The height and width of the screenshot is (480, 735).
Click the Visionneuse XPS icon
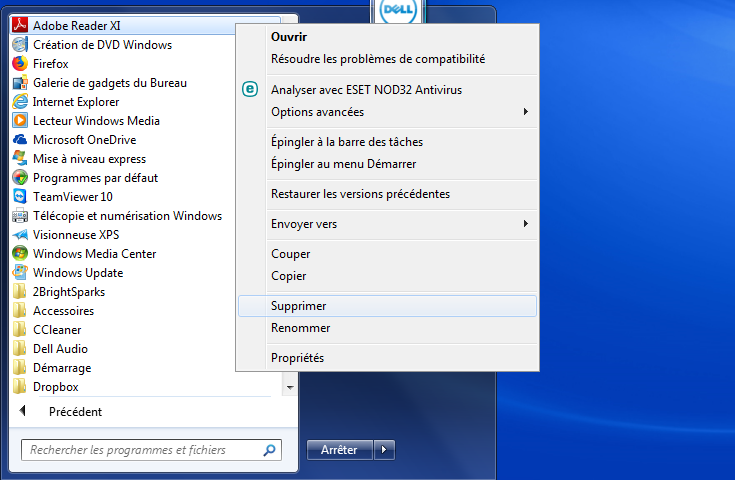click(20, 234)
